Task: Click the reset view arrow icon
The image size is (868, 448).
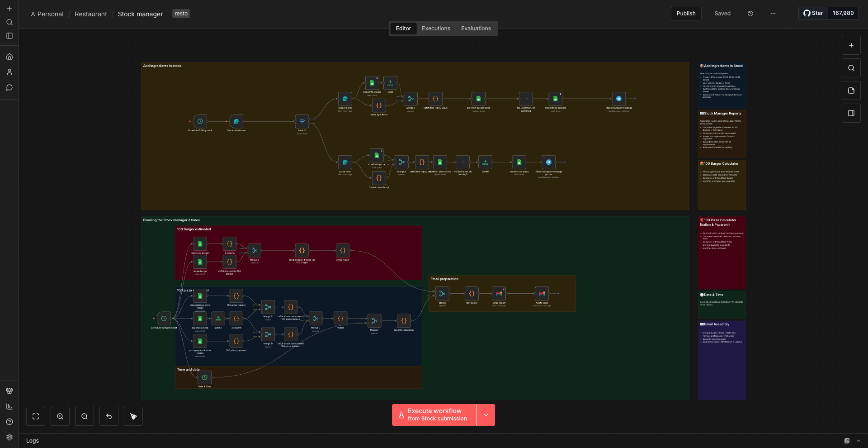Action: coord(108,416)
